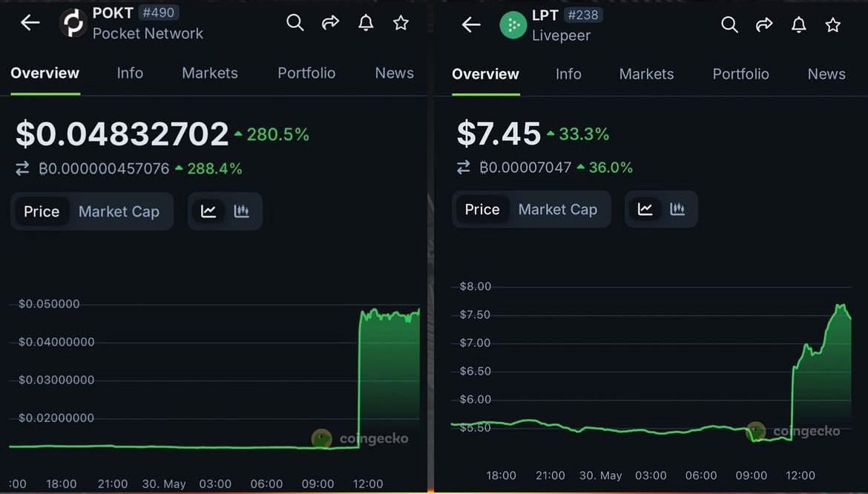868x494 pixels.
Task: Open the POKT News tab
Action: coord(394,73)
